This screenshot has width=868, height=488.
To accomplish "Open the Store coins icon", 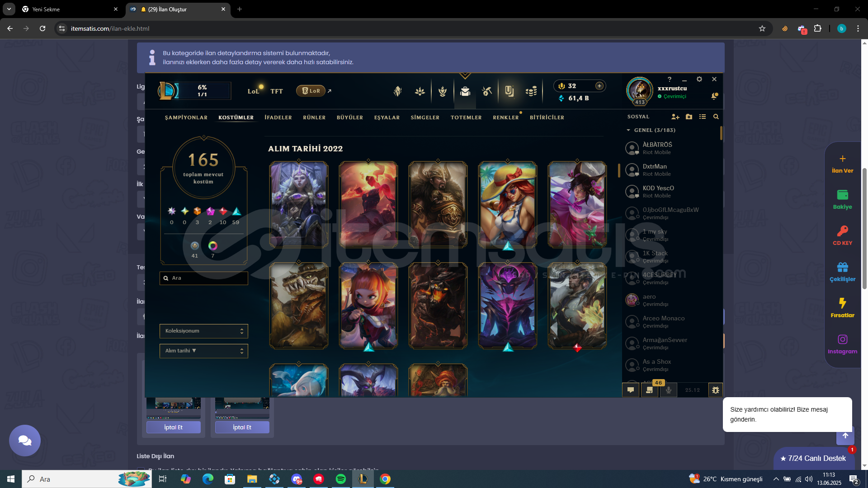I will [531, 91].
